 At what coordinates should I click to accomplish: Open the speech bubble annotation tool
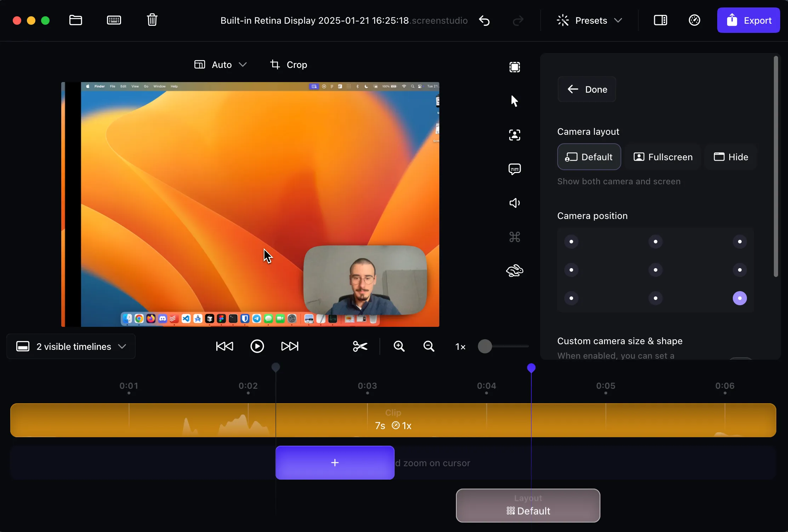[514, 169]
